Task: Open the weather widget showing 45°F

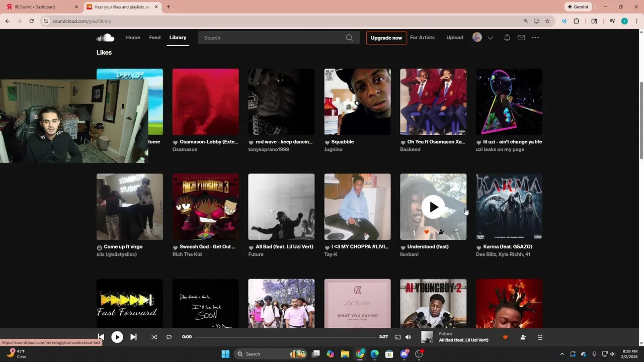Action: [x=16, y=354]
